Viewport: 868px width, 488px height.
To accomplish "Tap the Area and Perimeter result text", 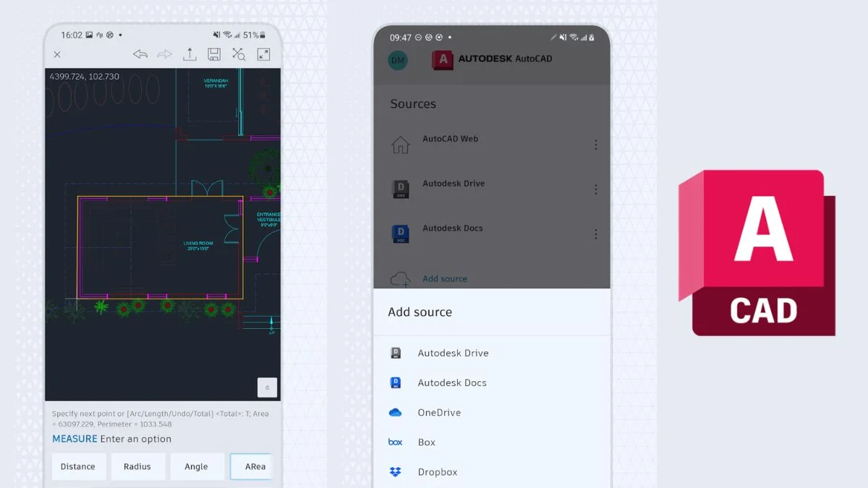I will (x=161, y=419).
